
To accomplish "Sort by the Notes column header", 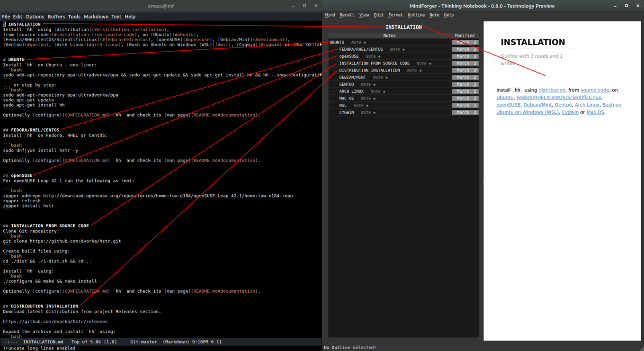I will [x=389, y=36].
